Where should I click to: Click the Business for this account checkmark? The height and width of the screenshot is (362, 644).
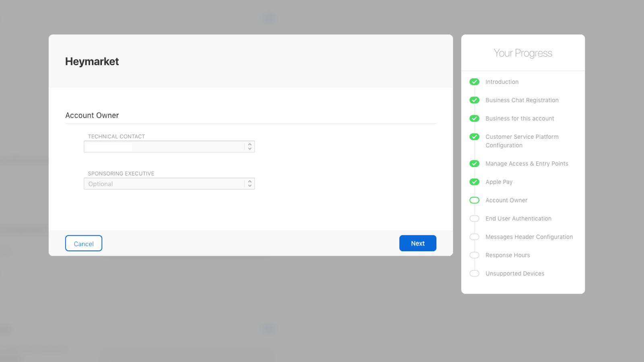click(475, 118)
